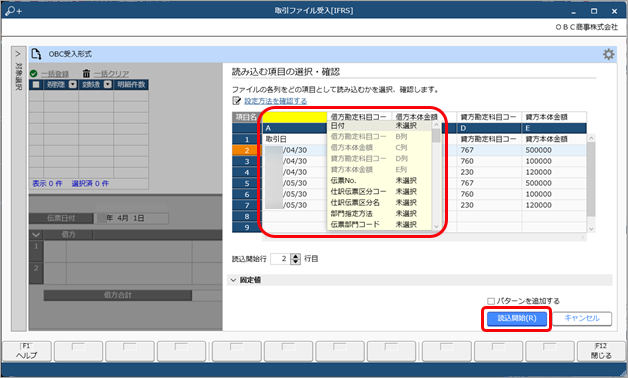Open the filter dropdown on the first list column
This screenshot has height=378, width=628.
(72, 84)
